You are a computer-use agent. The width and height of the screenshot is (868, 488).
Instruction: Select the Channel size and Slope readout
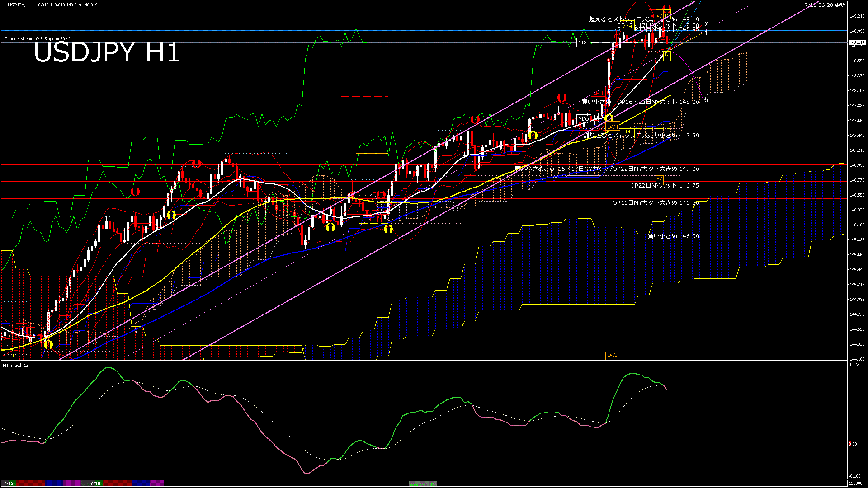point(38,39)
